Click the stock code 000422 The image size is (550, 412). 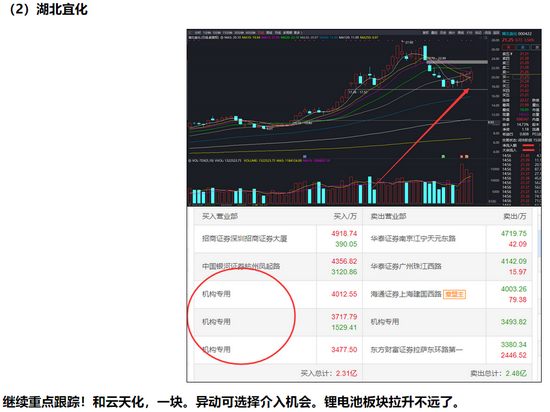(525, 33)
